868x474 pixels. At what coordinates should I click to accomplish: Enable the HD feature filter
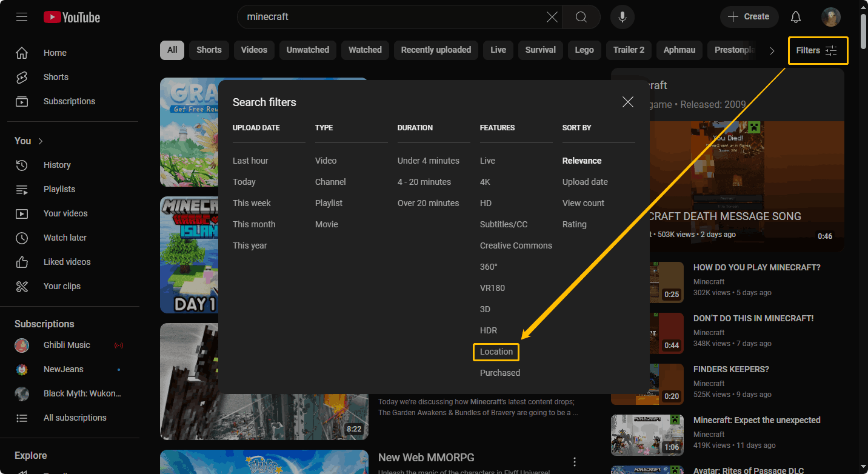pos(486,203)
